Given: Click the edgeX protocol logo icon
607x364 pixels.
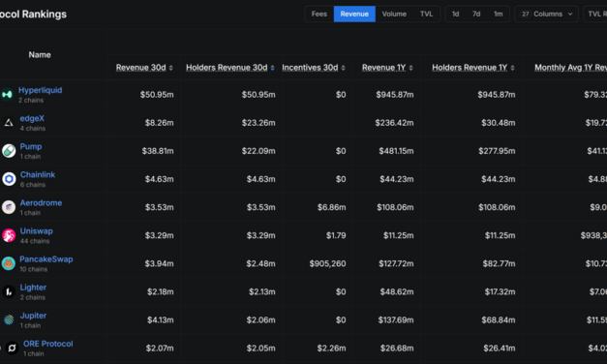Looking at the screenshot, I should coord(9,123).
